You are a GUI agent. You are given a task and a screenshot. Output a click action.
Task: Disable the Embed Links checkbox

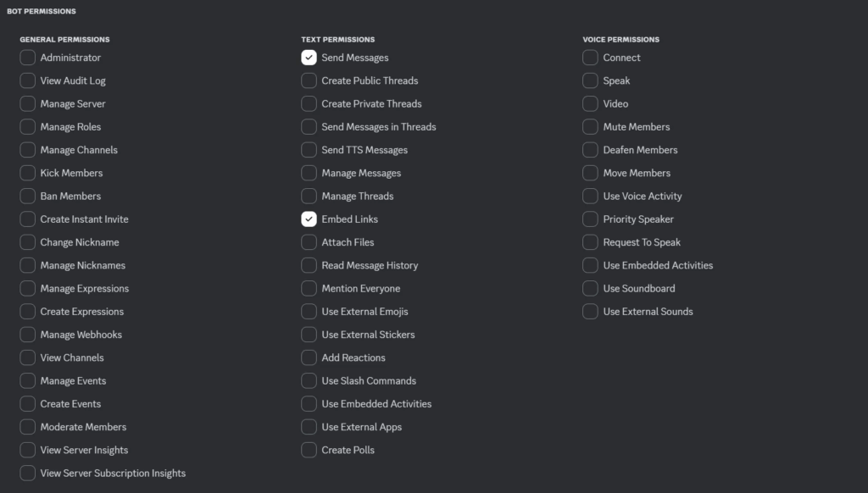click(309, 219)
